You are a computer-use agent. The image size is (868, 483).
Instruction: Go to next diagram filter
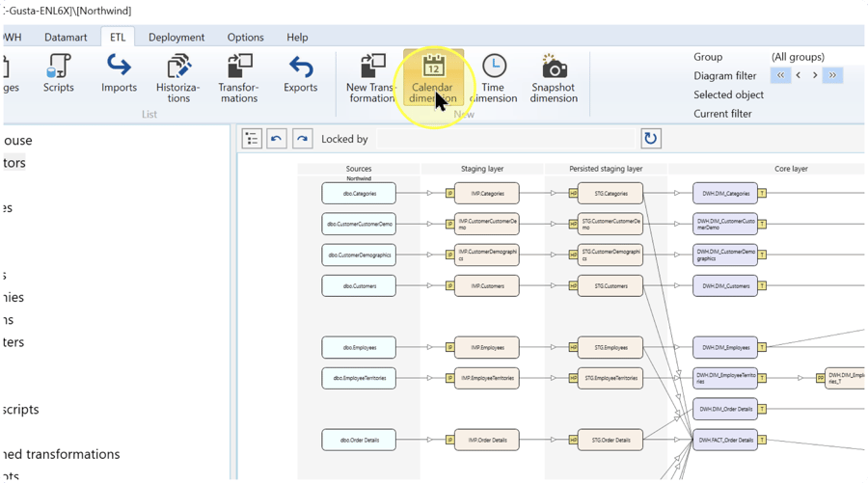coord(815,75)
